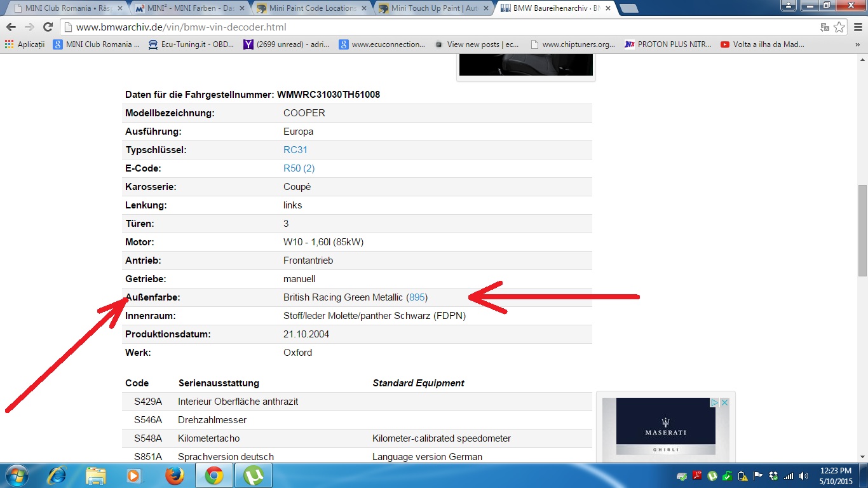Open the Ecu-Tuning.it bookmark
The width and height of the screenshot is (868, 488).
pyautogui.click(x=191, y=44)
